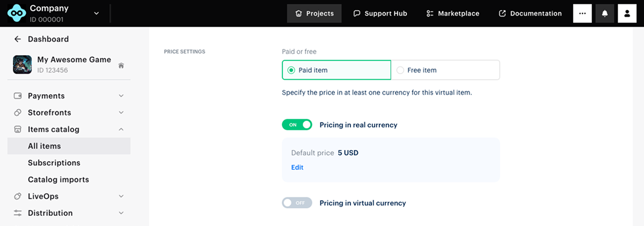Select the Paid item radio button
Viewport: 644px width, 226px height.
291,70
